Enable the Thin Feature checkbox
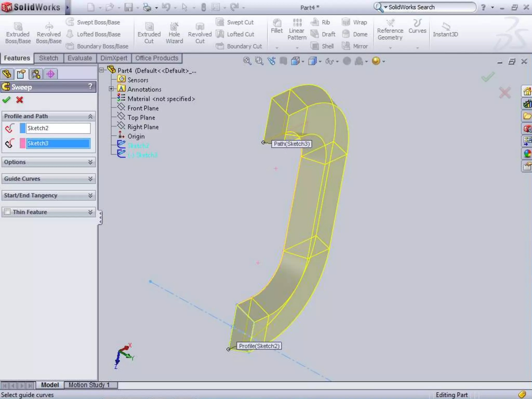532x399 pixels. [8, 212]
